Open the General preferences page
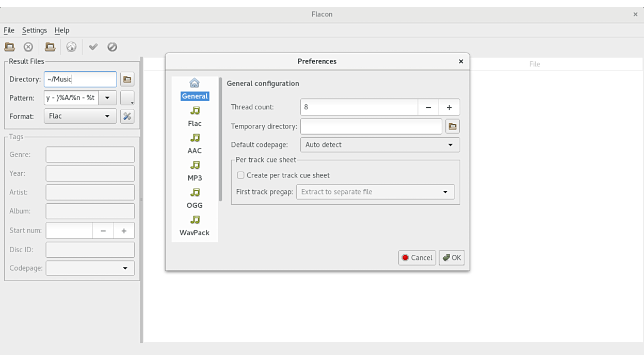 (195, 89)
